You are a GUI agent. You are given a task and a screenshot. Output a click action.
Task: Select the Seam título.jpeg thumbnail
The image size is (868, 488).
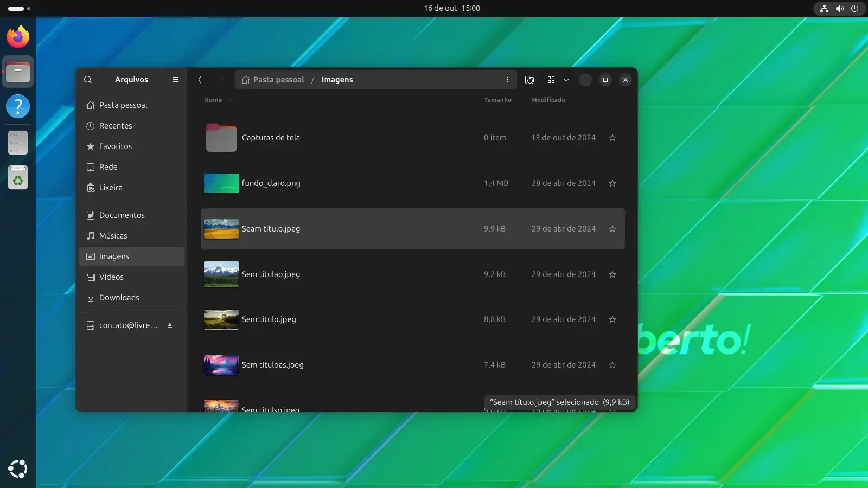221,229
